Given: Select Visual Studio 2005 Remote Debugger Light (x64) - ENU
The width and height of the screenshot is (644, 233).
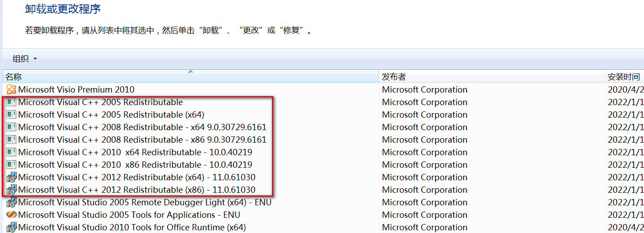Looking at the screenshot, I should tap(145, 202).
